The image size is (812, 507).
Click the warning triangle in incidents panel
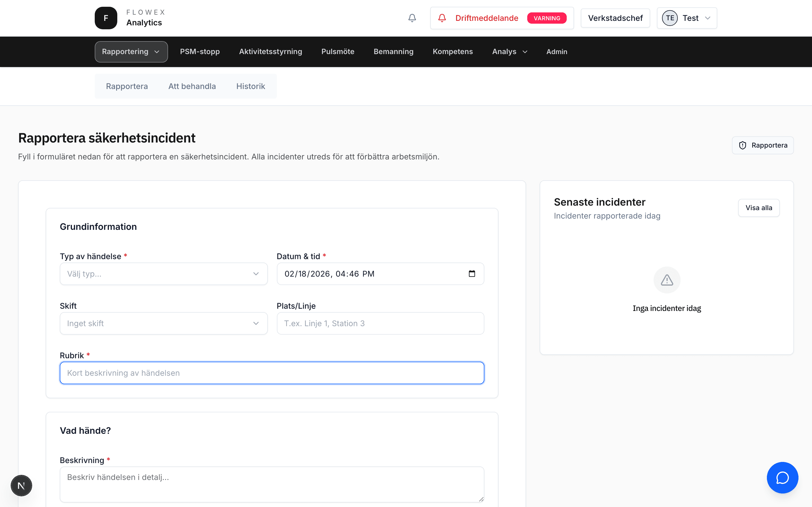667,280
